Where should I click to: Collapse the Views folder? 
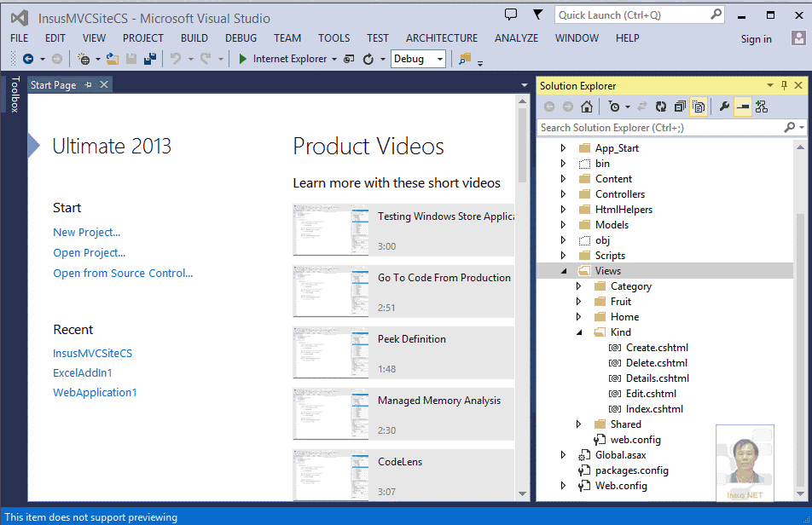[564, 271]
